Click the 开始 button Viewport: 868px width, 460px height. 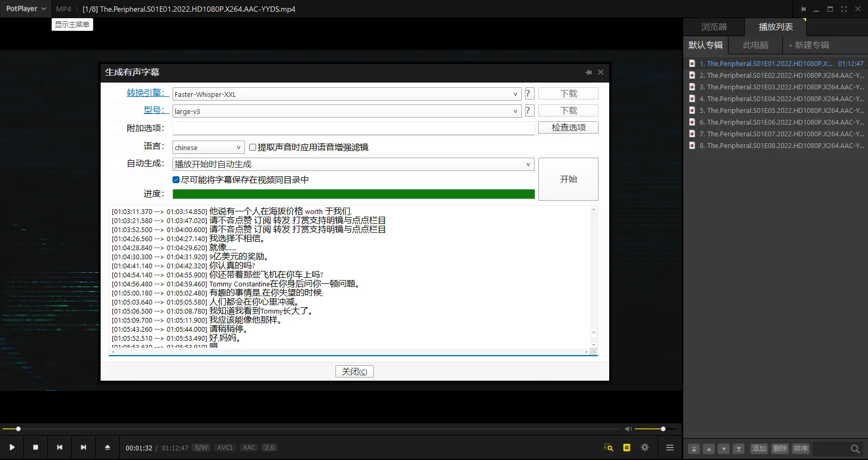tap(568, 179)
